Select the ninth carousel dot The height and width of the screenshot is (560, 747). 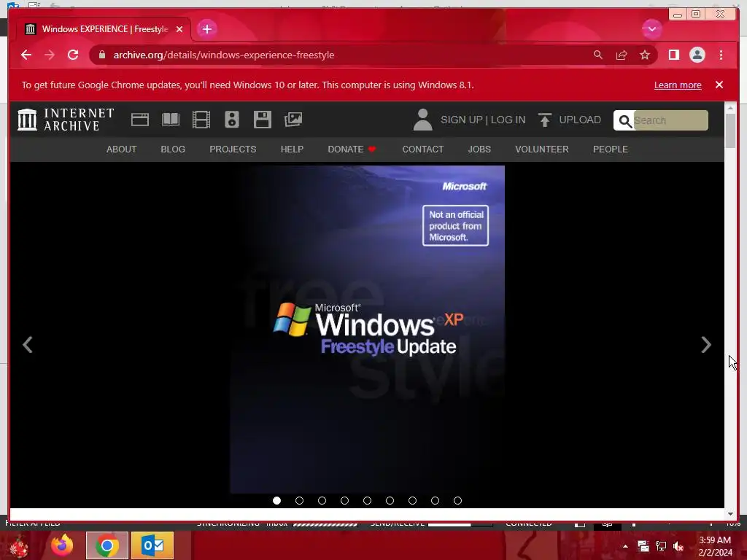[458, 500]
